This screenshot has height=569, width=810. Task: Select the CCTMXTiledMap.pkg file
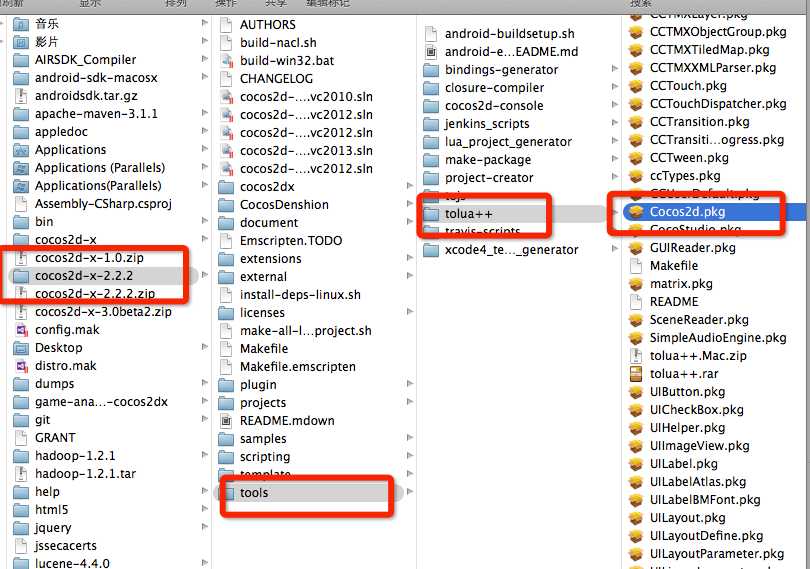710,50
